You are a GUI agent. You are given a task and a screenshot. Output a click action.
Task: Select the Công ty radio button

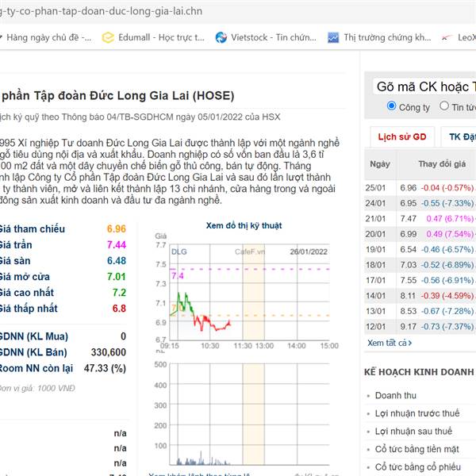click(x=392, y=106)
